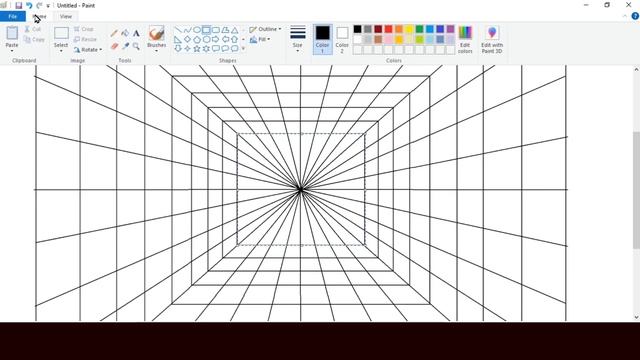Activate the Color 1 foreground selector
Image resolution: width=640 pixels, height=360 pixels.
[x=322, y=40]
